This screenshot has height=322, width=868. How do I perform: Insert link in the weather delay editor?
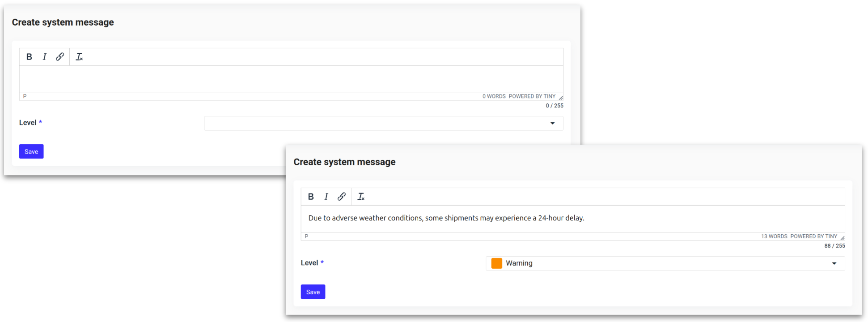(x=342, y=197)
